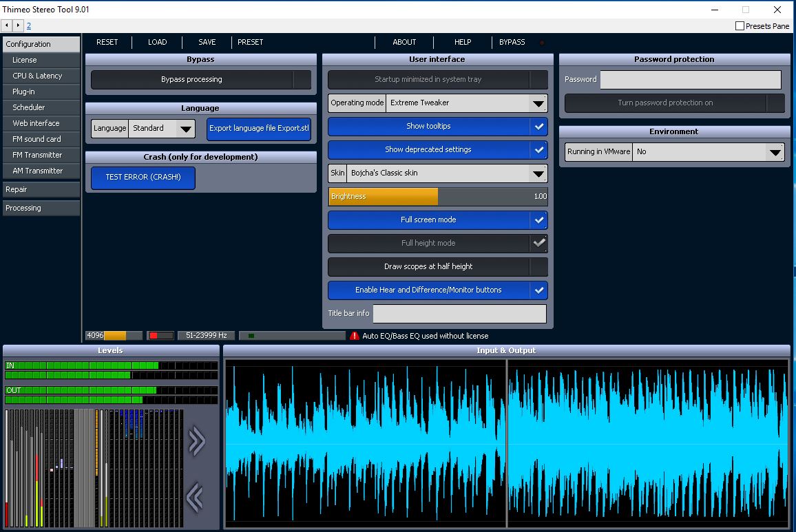The width and height of the screenshot is (796, 532).
Task: Open Web interface settings
Action: point(41,123)
